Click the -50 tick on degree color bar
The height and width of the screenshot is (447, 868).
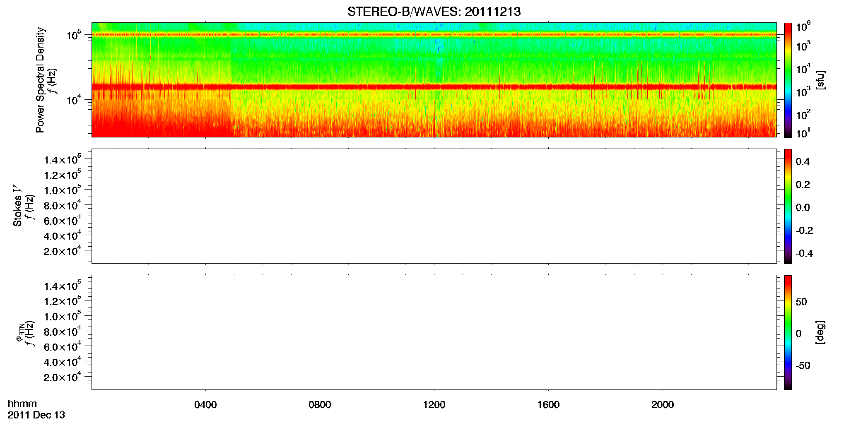pyautogui.click(x=803, y=366)
